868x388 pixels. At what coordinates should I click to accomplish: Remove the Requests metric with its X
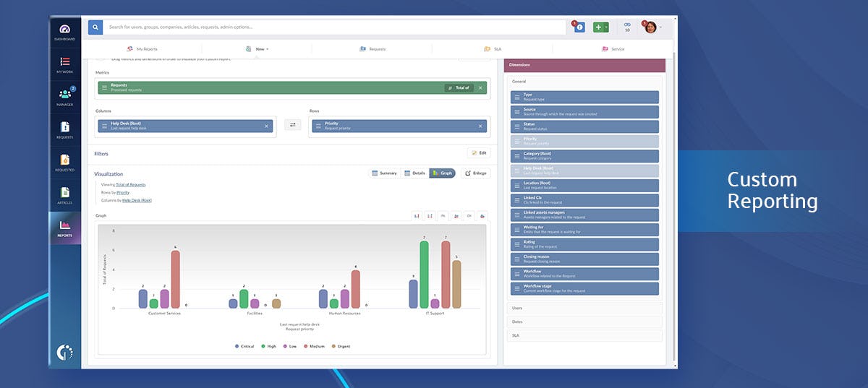click(480, 87)
